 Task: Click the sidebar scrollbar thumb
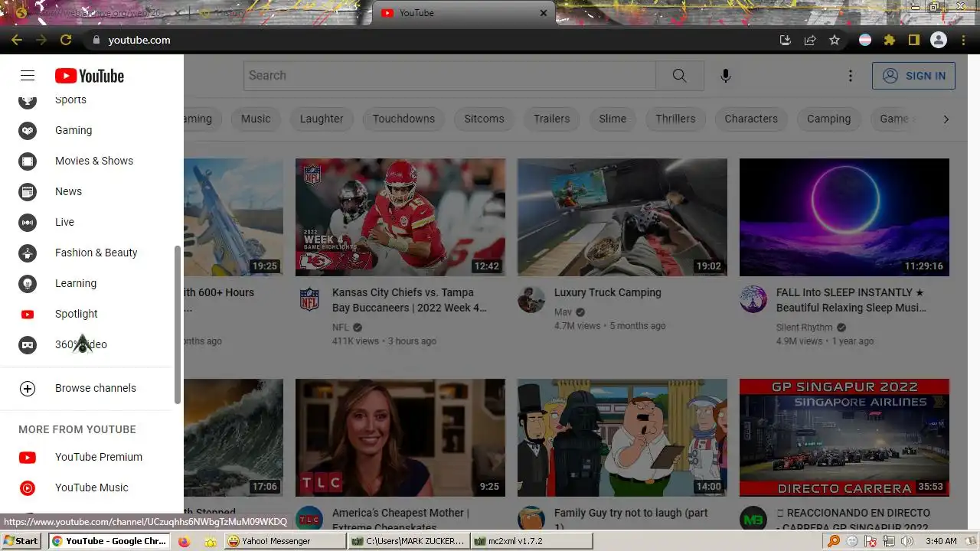[178, 324]
